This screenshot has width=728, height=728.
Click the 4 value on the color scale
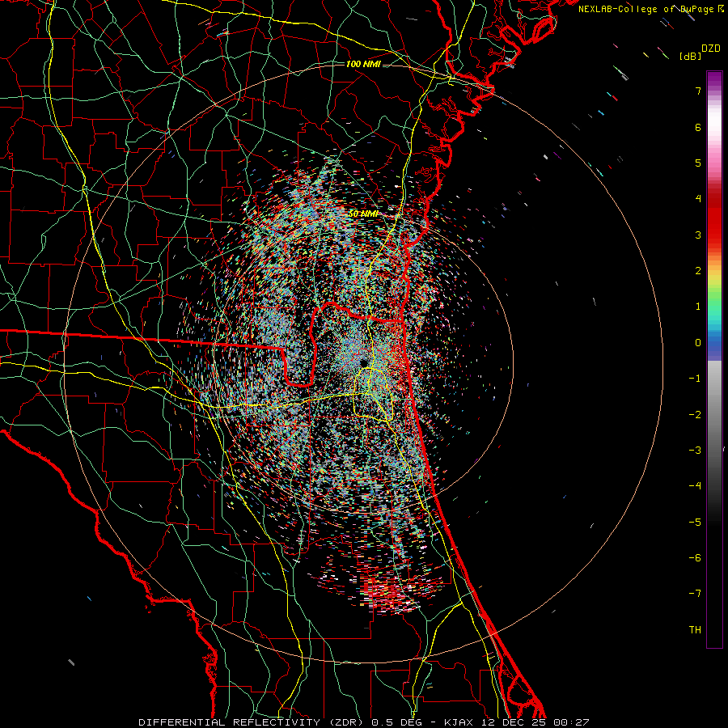pos(698,199)
